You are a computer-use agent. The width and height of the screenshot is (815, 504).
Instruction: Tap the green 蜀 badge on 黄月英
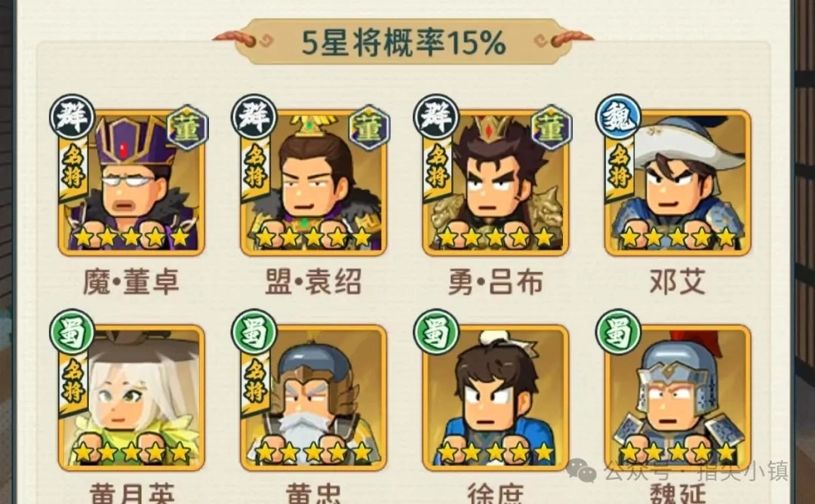point(72,332)
